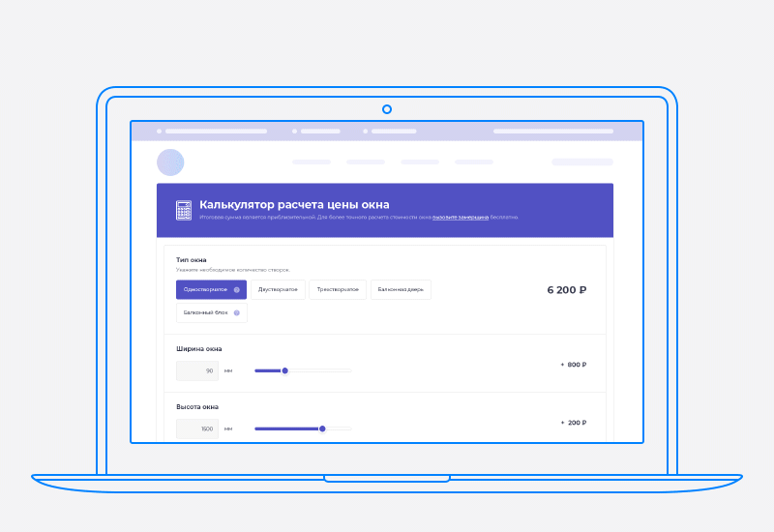The width and height of the screenshot is (774, 532).
Task: Click the info icon on Балконный блок button
Action: click(x=237, y=312)
